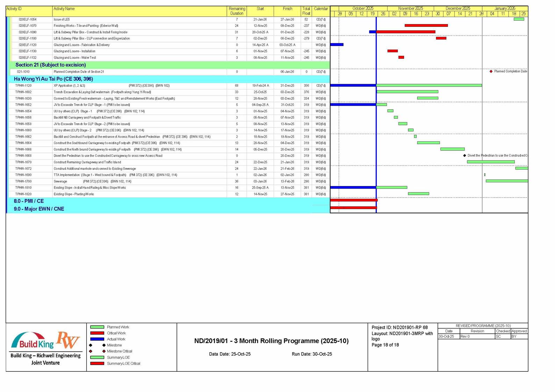Select the Actual Work blue legend swatch

pyautogui.click(x=97, y=339)
